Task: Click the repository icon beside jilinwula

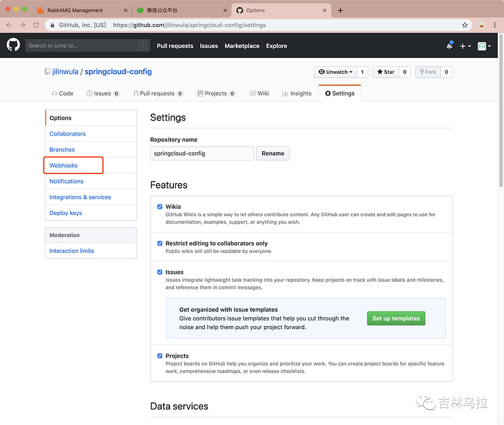Action: coord(47,71)
